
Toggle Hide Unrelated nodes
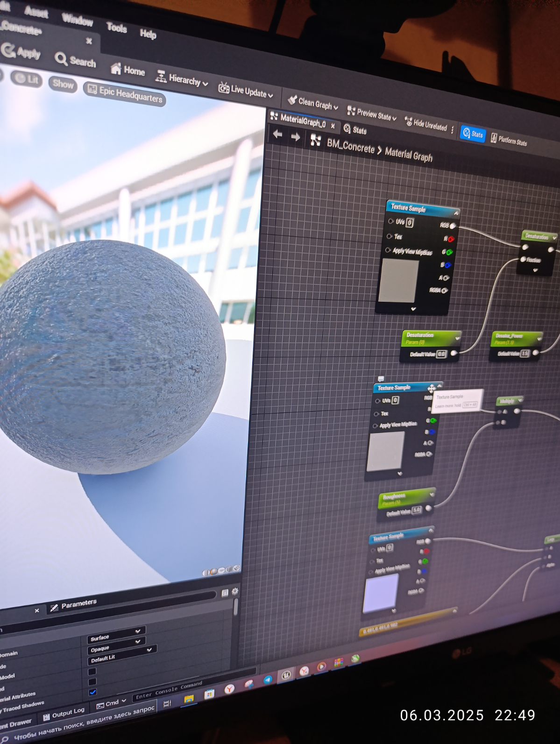point(425,124)
